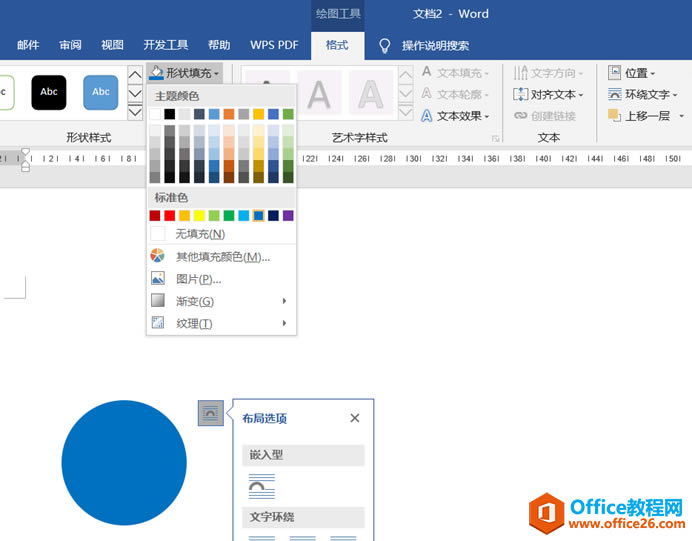Viewport: 692px width, 541px height.
Task: Click the lightbulb tell-me icon
Action: click(x=384, y=45)
